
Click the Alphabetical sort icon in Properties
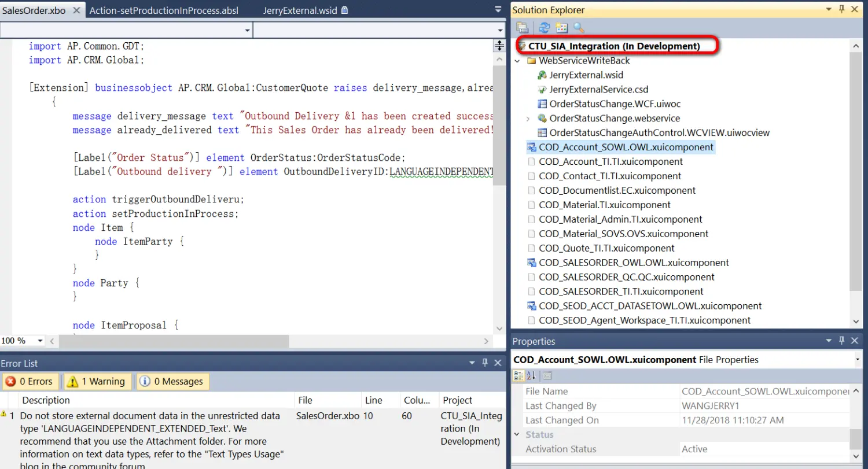point(532,376)
